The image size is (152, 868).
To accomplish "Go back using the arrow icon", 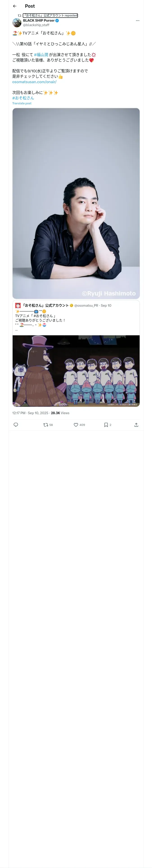I will coord(14,6).
